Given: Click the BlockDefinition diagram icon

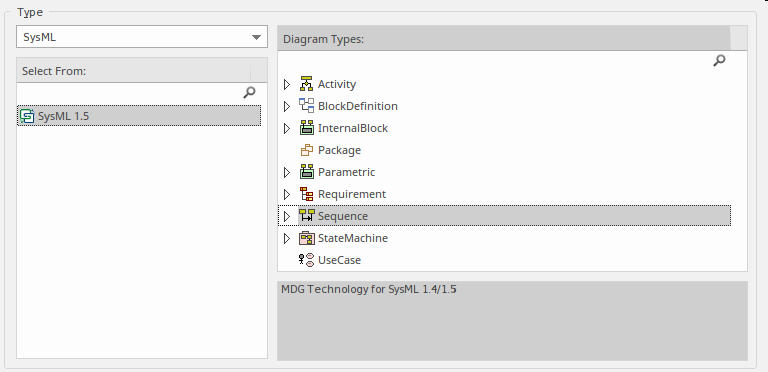Looking at the screenshot, I should tap(307, 106).
